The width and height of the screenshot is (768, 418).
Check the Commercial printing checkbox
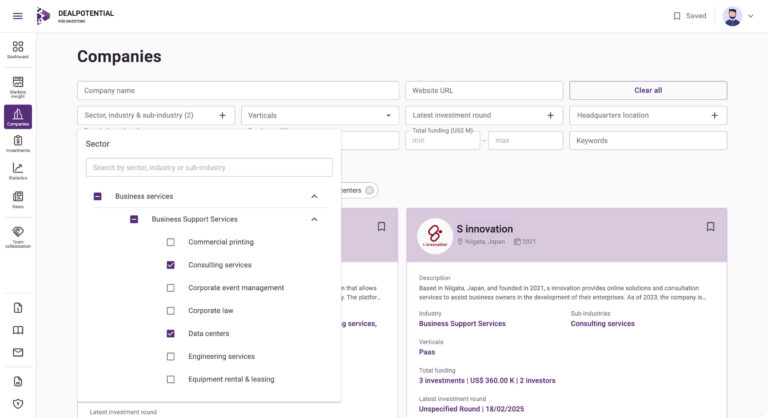click(170, 242)
